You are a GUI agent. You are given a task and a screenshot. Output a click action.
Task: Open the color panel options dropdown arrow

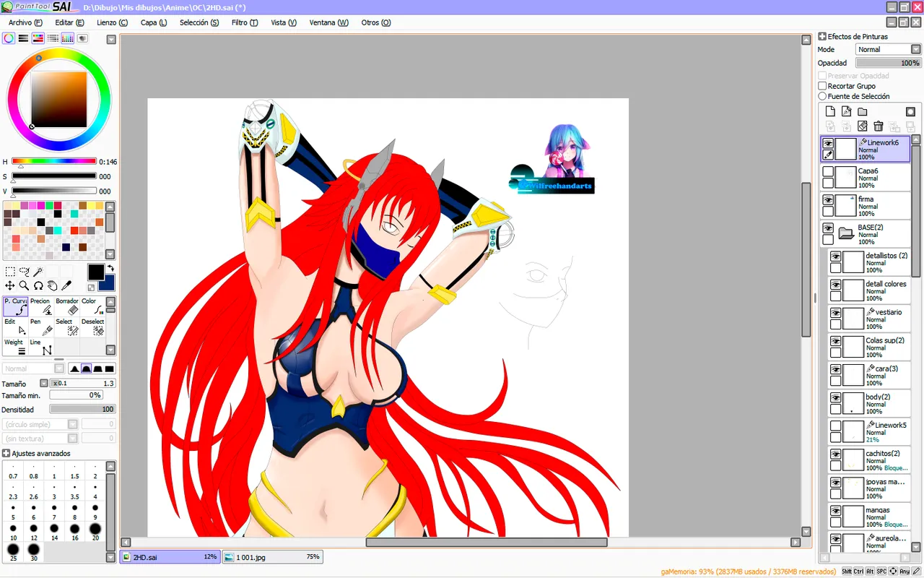pyautogui.click(x=110, y=38)
